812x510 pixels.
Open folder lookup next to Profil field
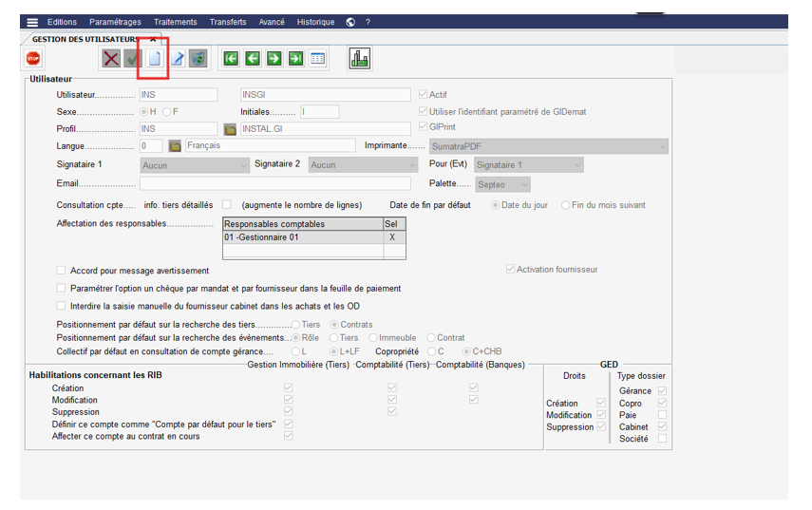click(229, 129)
